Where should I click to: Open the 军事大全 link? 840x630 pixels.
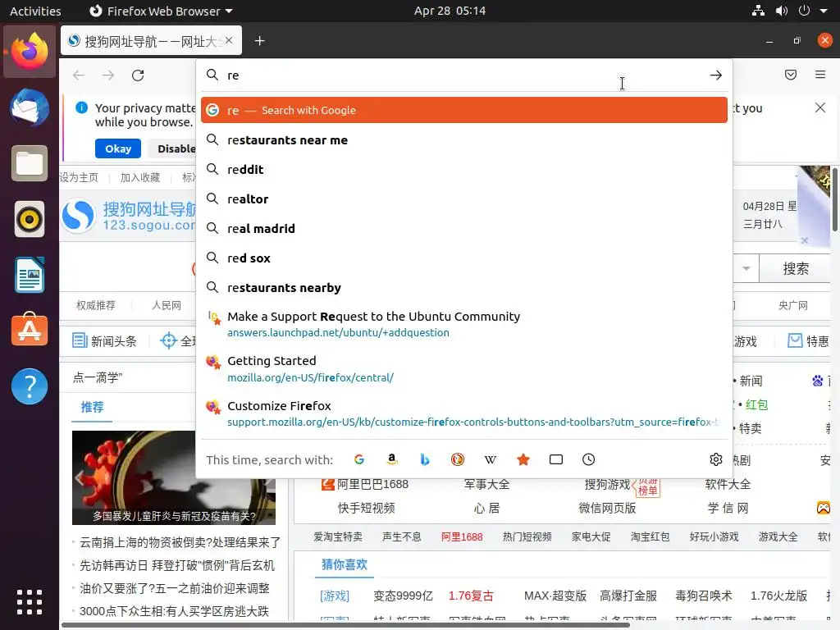(487, 484)
